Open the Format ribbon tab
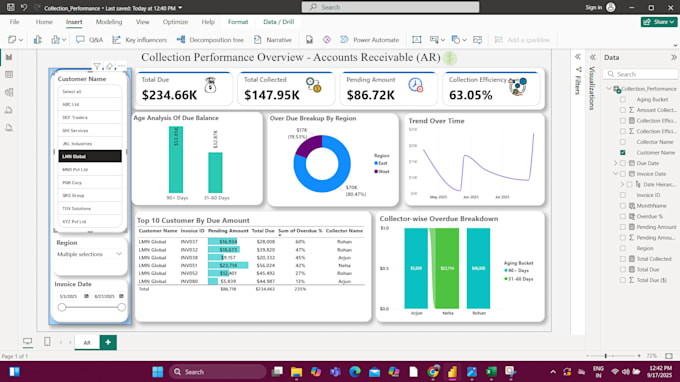Viewport: 680px width, 382px height. (238, 22)
